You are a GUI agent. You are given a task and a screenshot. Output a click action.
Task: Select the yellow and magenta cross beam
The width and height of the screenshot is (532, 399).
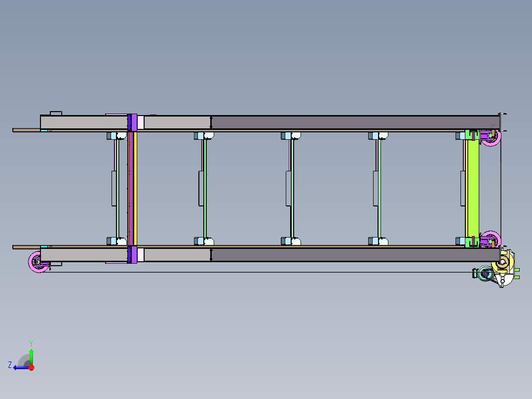click(133, 189)
